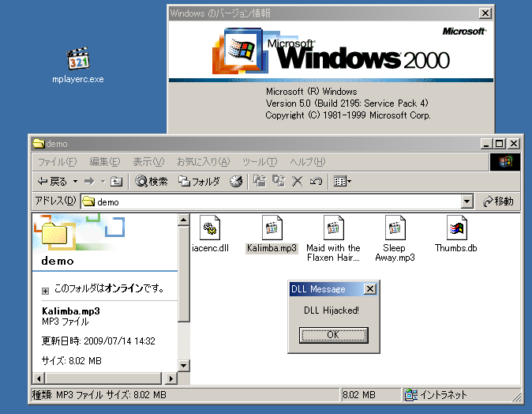Click the 移動 go button
The image size is (532, 414).
coord(498,201)
